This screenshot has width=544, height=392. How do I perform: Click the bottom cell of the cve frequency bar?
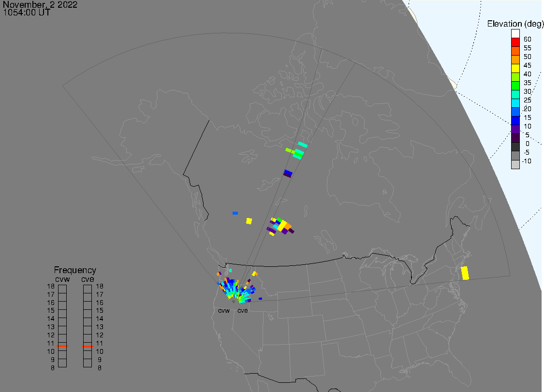click(88, 363)
